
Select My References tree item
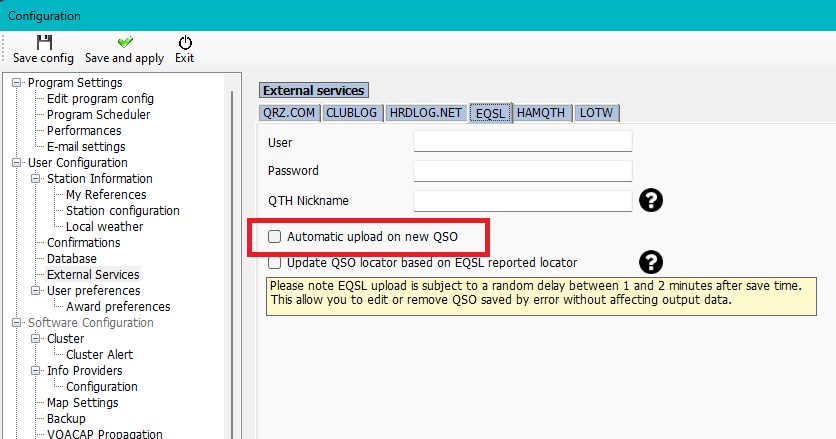click(106, 195)
